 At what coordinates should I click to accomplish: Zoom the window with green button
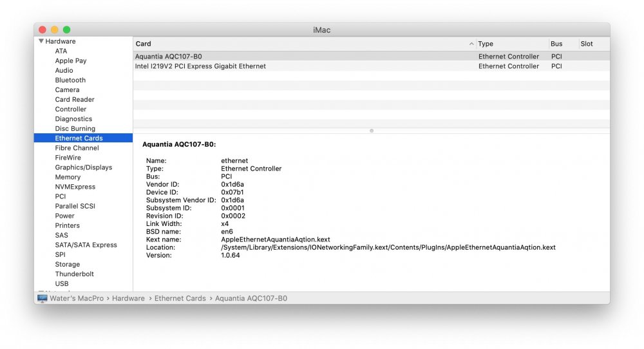click(66, 30)
